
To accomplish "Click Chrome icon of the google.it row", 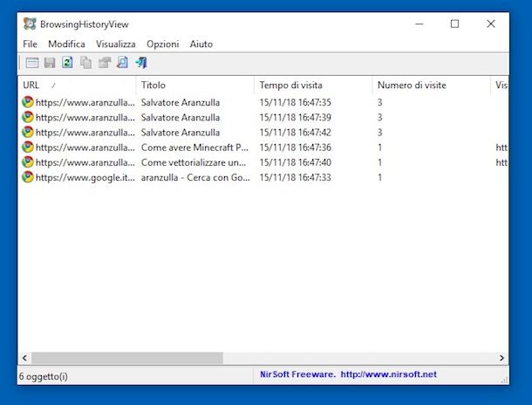I will click(x=28, y=177).
